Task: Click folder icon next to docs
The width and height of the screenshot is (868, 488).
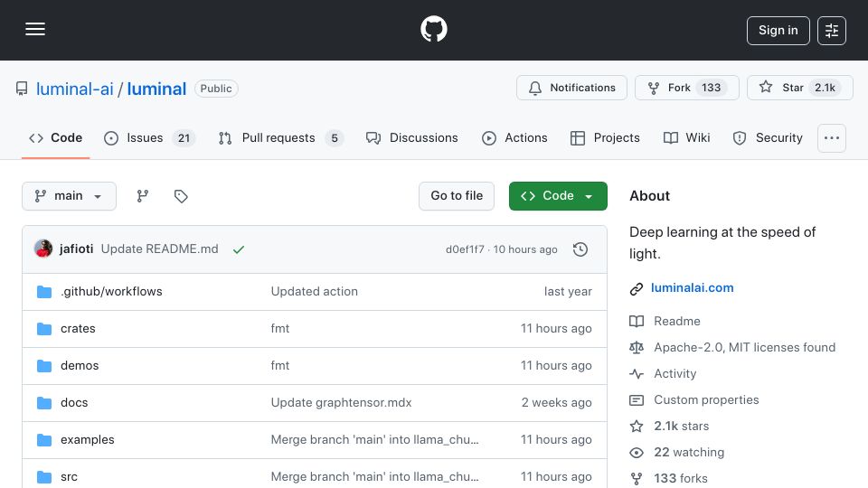Action: [x=44, y=403]
